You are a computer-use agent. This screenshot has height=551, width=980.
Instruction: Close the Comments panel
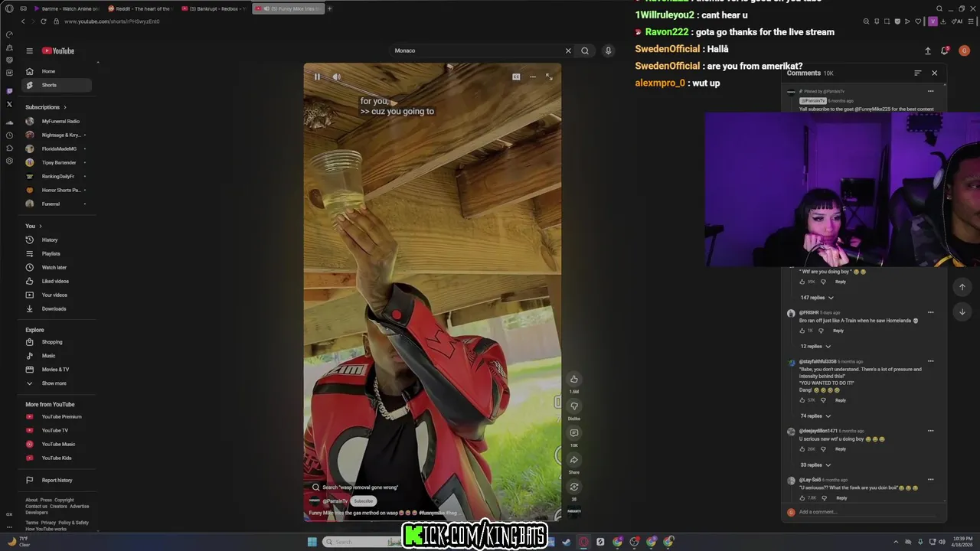[934, 73]
